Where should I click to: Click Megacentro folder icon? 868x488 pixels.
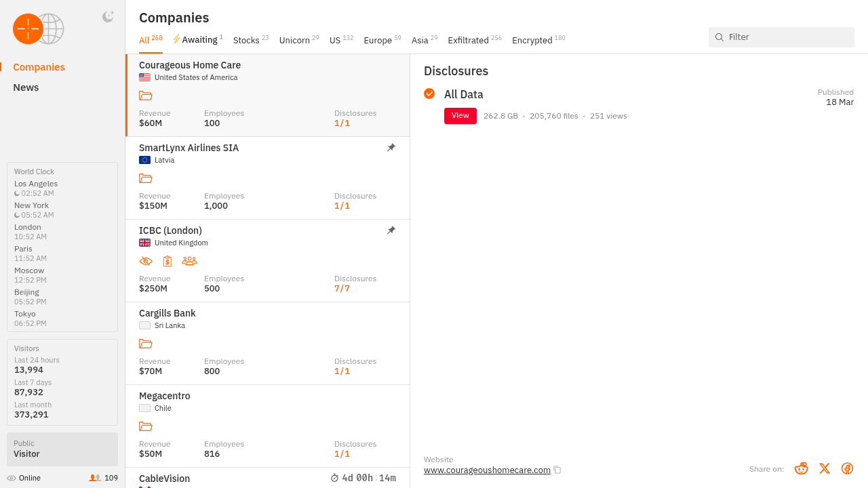[x=145, y=426]
